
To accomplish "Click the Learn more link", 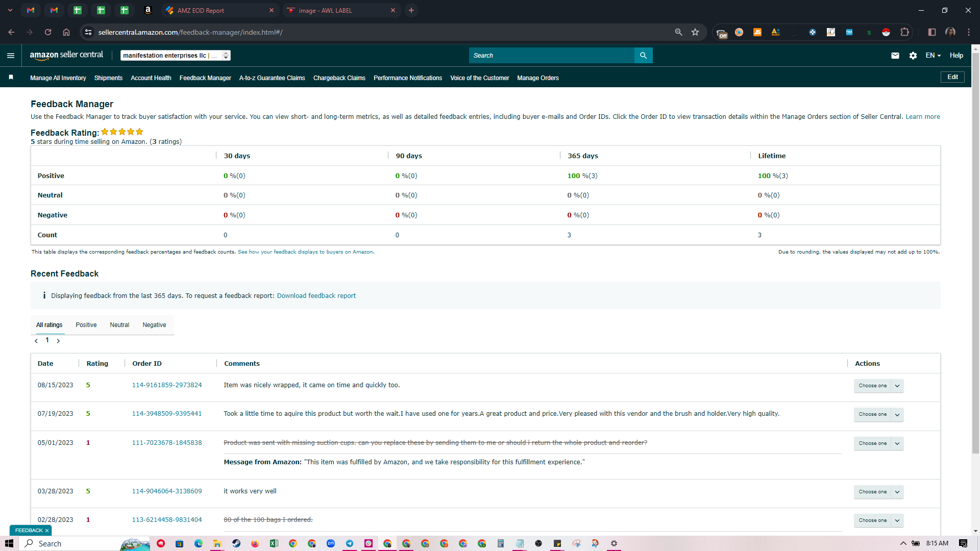I will click(923, 117).
